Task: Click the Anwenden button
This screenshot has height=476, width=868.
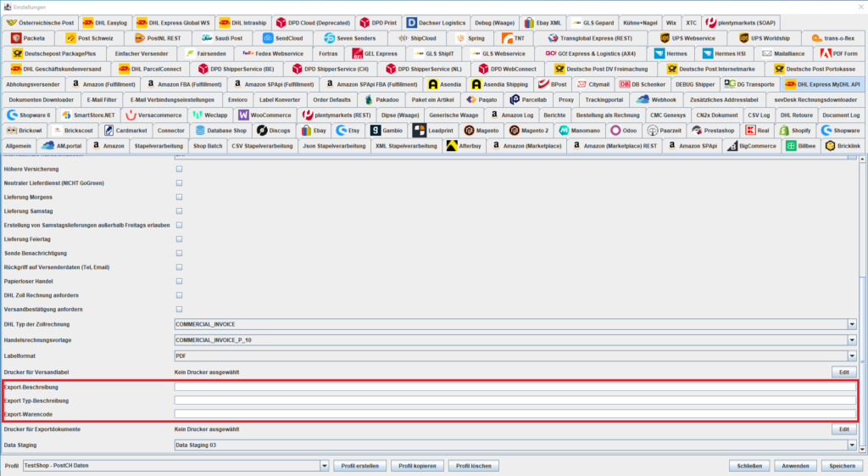Action: click(x=795, y=466)
